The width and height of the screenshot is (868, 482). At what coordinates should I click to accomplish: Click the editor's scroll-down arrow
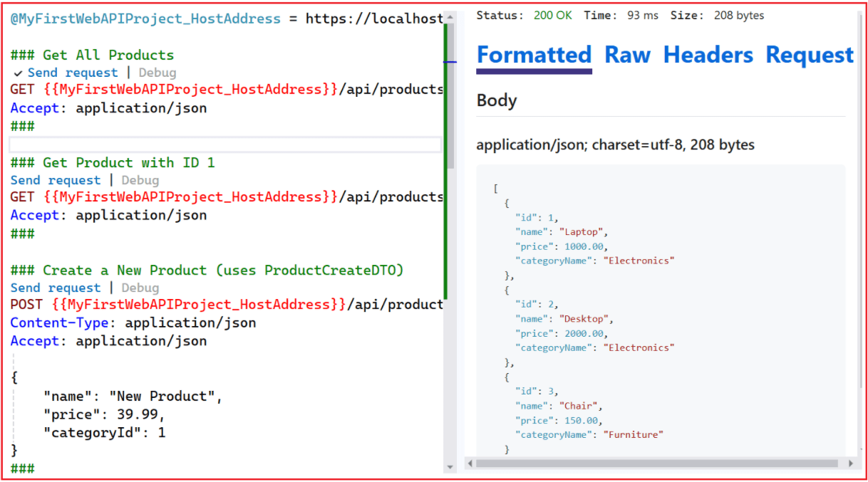coord(450,467)
